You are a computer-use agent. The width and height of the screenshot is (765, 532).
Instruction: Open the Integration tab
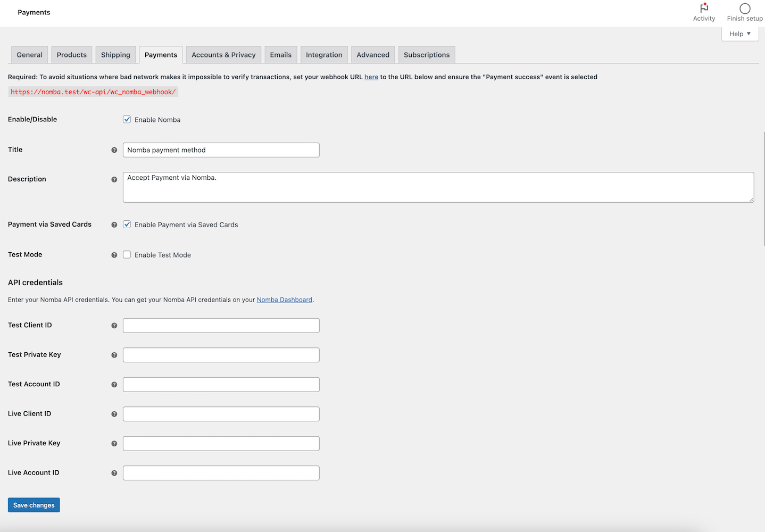pyautogui.click(x=324, y=55)
